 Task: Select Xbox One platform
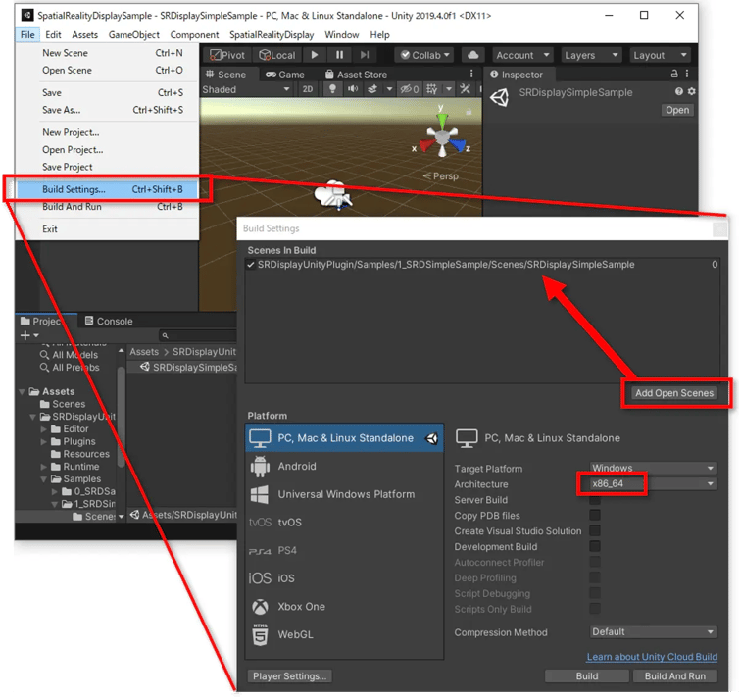344,607
